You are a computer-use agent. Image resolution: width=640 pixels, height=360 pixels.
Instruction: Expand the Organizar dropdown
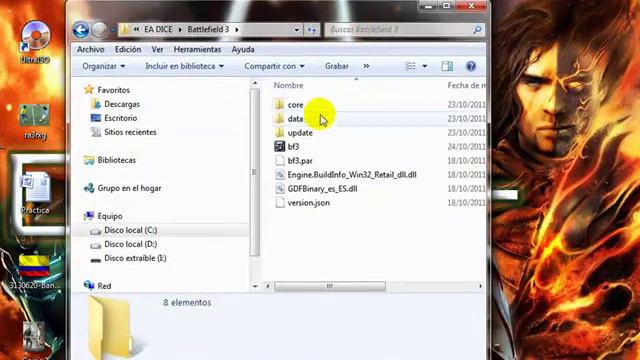104,66
